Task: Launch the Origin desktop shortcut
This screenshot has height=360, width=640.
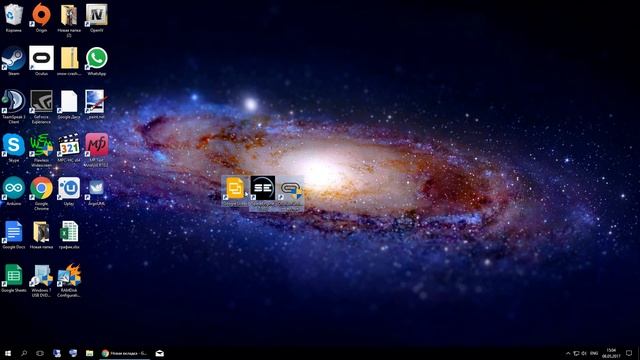Action: point(41,16)
